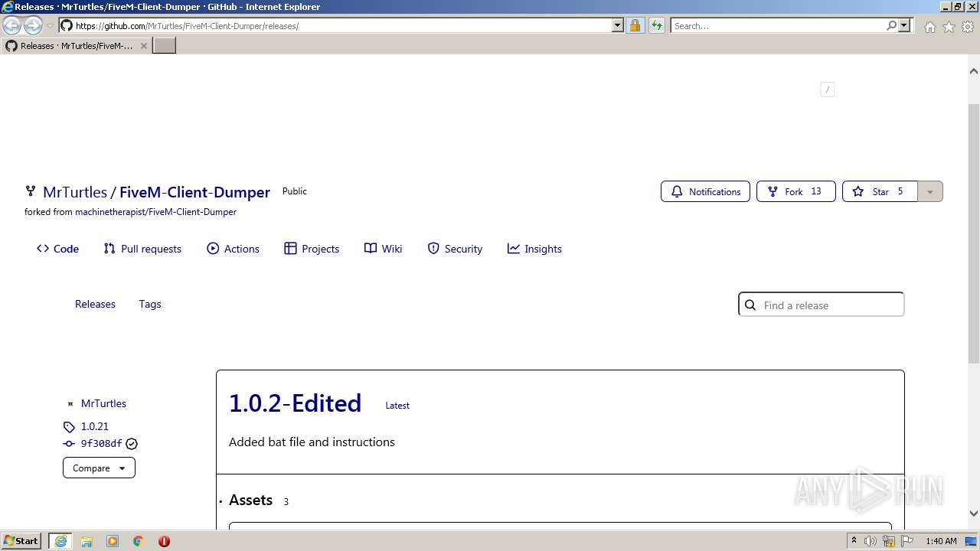Click the page scrollbar down arrow
Viewport: 980px width, 551px height.
coord(974,514)
